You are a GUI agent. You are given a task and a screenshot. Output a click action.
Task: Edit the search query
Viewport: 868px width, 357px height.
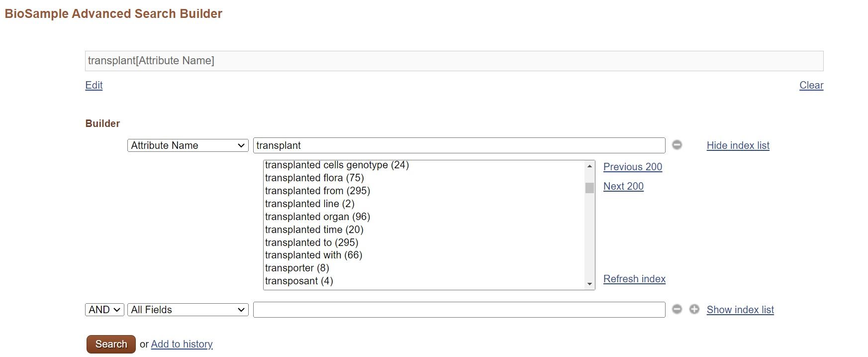click(94, 85)
